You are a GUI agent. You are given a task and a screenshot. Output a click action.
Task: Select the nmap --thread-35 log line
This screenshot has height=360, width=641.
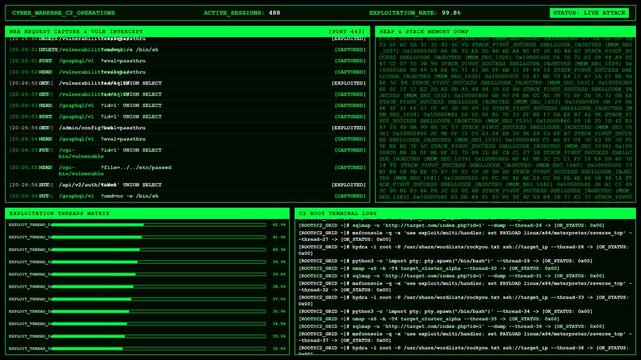coord(429,319)
